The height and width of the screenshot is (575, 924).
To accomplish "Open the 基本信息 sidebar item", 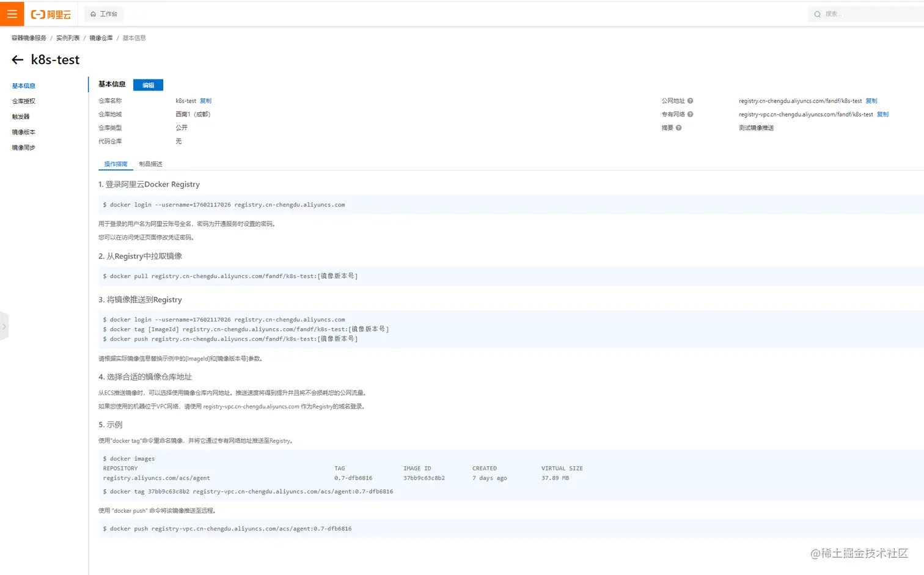I will coord(24,86).
